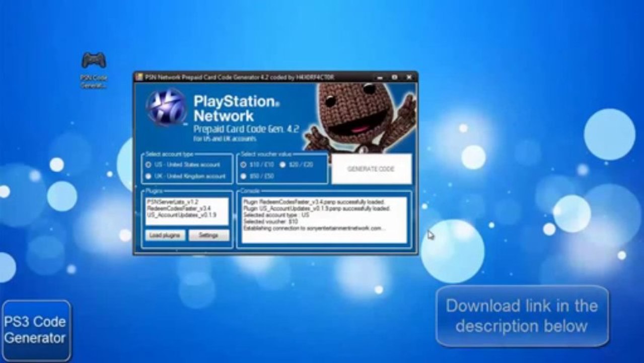This screenshot has height=363, width=644.
Task: Open the Settings button under Plugins
Action: pos(208,235)
